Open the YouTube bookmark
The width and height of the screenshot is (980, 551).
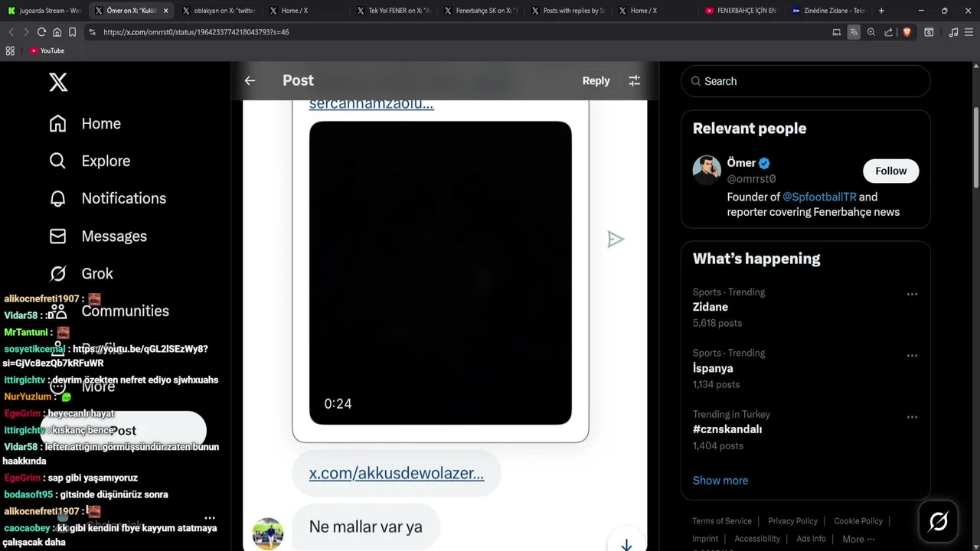pyautogui.click(x=47, y=51)
